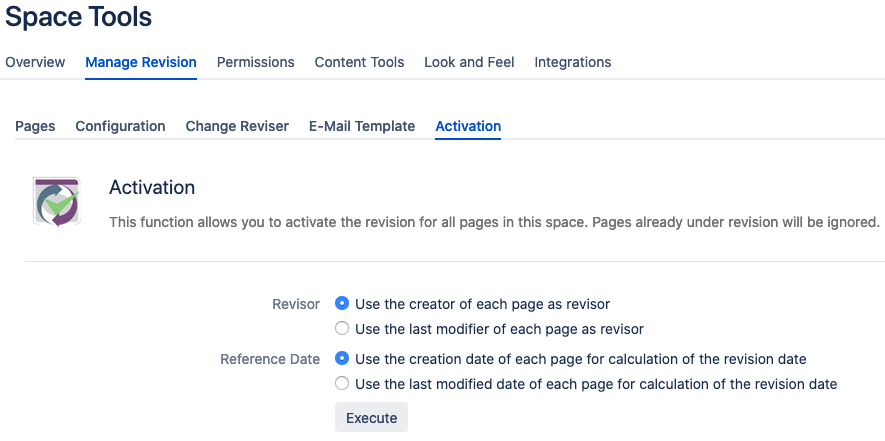Choose creation date for revision calculation

pos(341,359)
